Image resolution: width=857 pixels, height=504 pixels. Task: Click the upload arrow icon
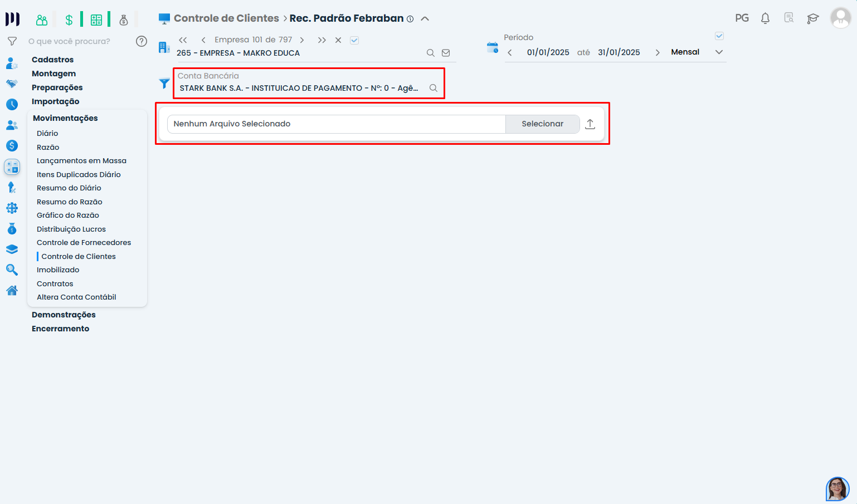[x=590, y=124]
